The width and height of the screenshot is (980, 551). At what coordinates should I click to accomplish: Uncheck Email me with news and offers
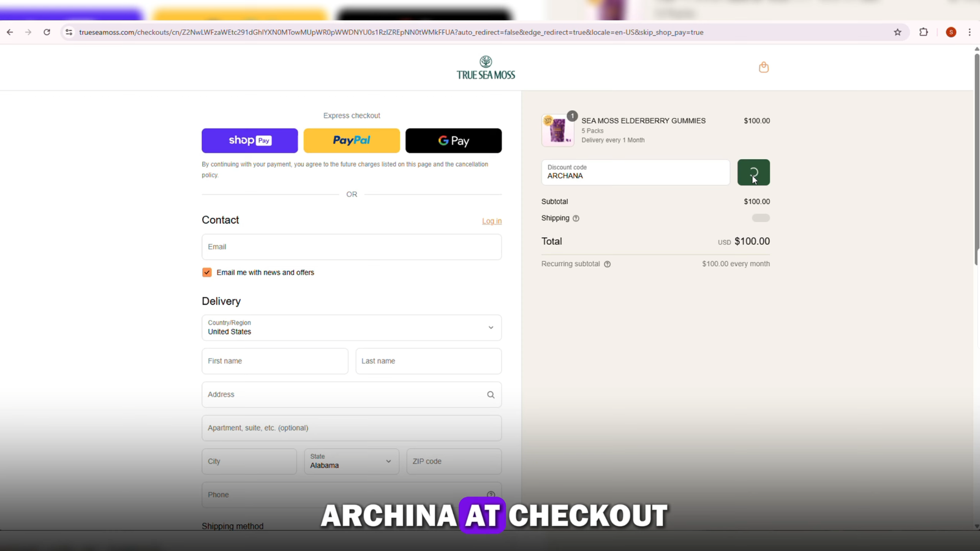coord(207,272)
